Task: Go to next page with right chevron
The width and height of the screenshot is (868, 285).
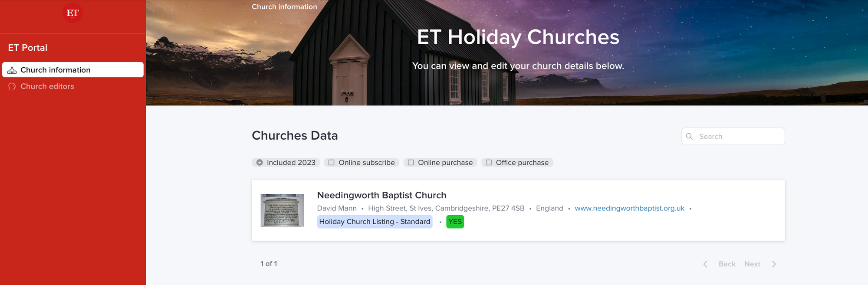Action: (x=774, y=264)
